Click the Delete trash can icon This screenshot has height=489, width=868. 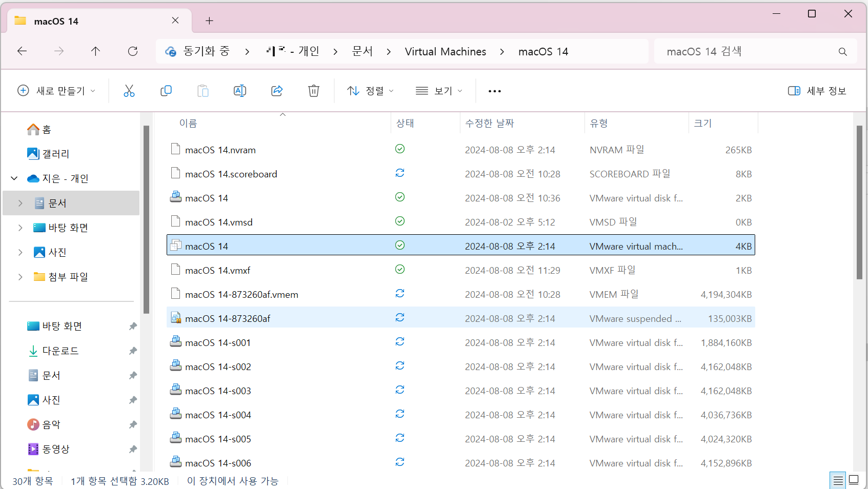point(314,91)
